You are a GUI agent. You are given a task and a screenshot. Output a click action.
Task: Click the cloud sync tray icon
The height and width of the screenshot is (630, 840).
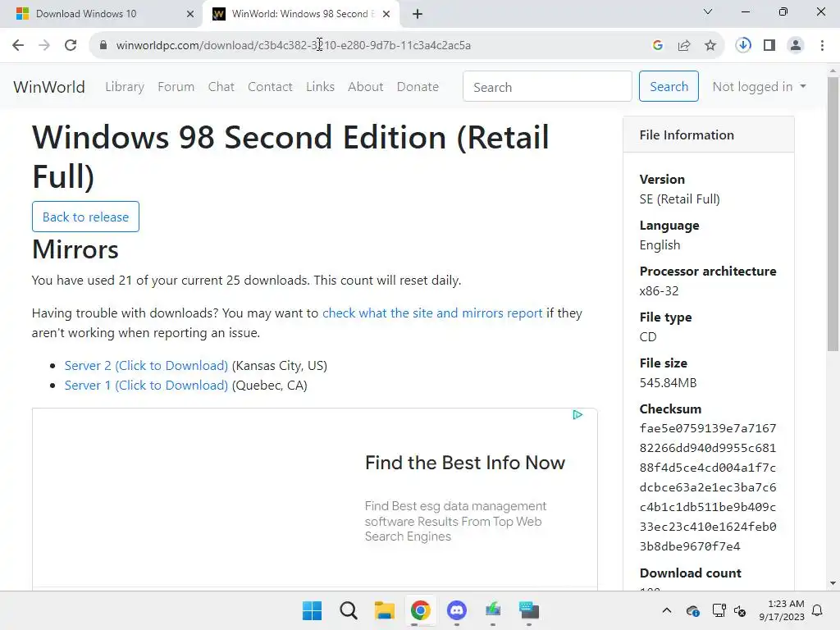pyautogui.click(x=692, y=610)
